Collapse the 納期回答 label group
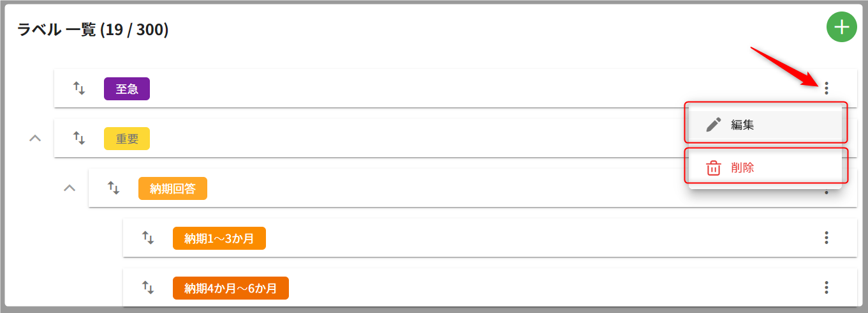The width and height of the screenshot is (868, 313). point(70,188)
